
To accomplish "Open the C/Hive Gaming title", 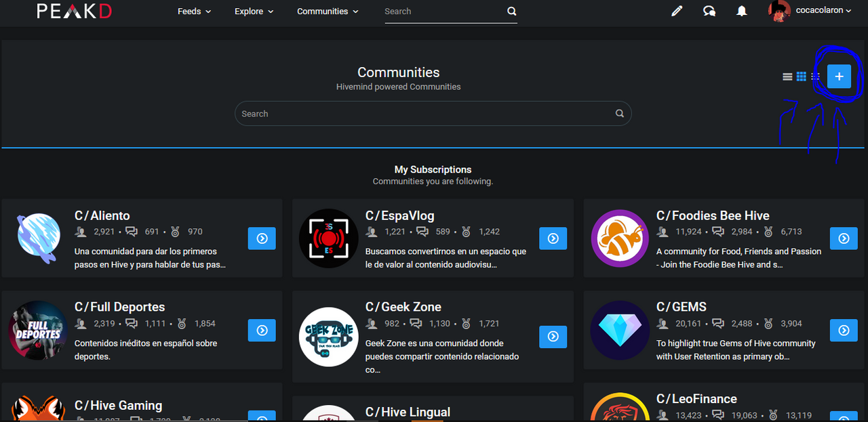I will pos(118,406).
